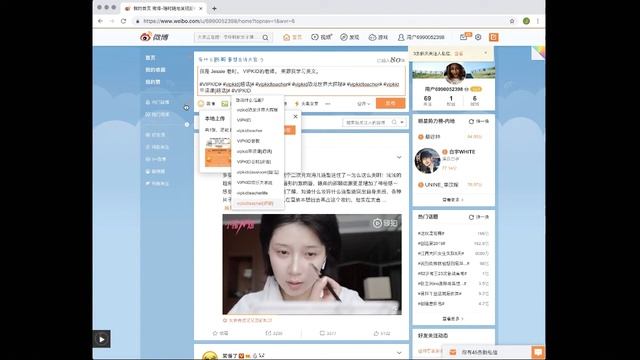Select 热门微博 in the left sidebar
The height and width of the screenshot is (360, 640).
point(157,102)
